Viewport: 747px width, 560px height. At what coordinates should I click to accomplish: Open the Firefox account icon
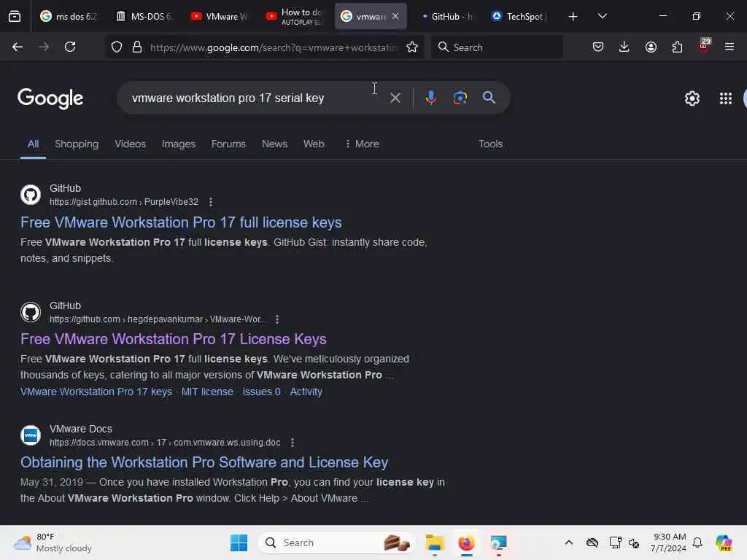pos(651,47)
